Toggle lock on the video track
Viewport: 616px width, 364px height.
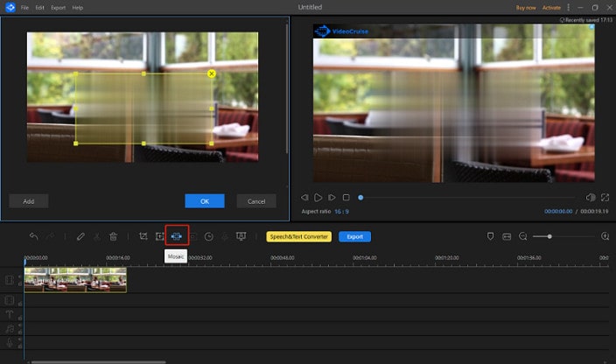pos(19,283)
